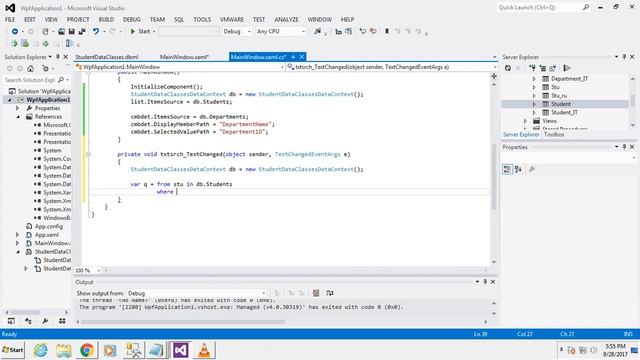Click Categorized view icon in Properties
Image resolution: width=640 pixels, height=360 pixels.
point(507,169)
